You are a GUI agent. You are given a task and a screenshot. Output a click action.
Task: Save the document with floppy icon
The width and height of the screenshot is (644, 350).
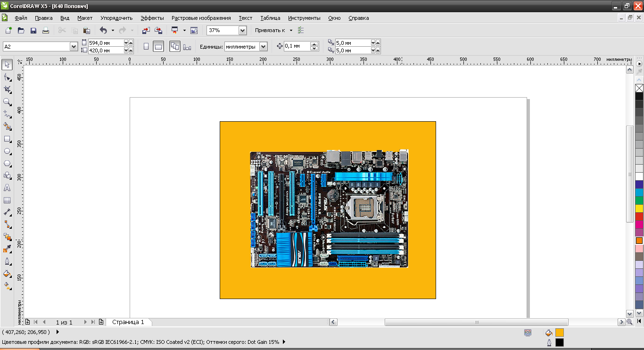click(x=33, y=30)
